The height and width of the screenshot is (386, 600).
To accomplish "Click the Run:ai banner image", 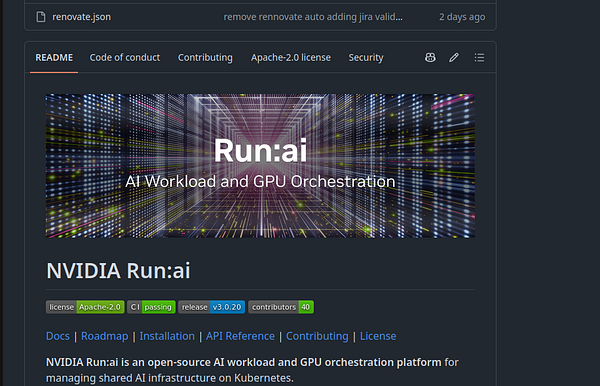I will click(260, 166).
